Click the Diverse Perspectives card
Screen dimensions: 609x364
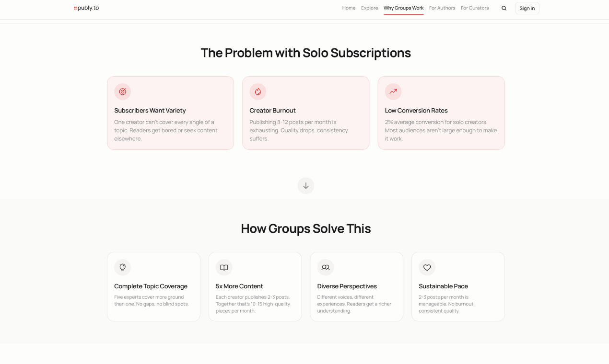click(x=356, y=286)
